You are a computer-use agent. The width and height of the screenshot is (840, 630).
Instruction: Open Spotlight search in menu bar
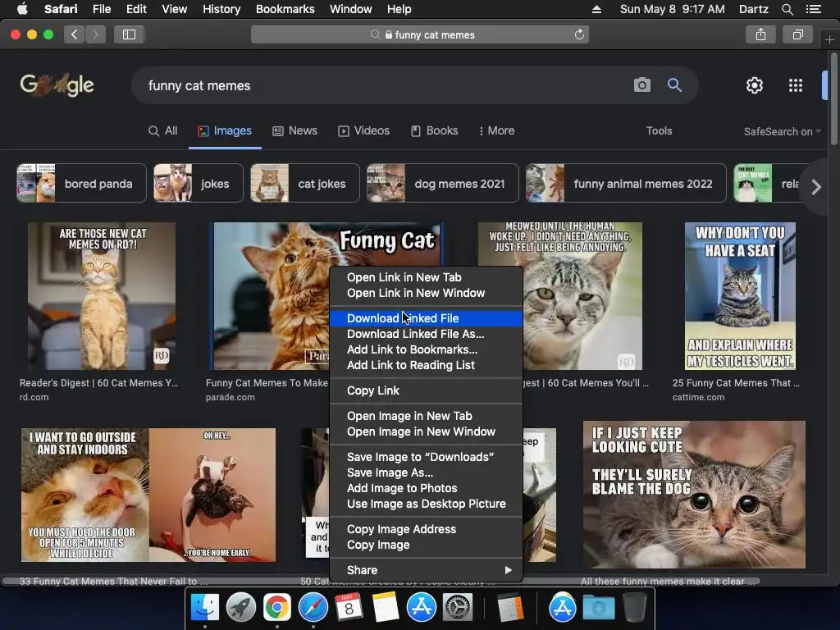(x=787, y=9)
